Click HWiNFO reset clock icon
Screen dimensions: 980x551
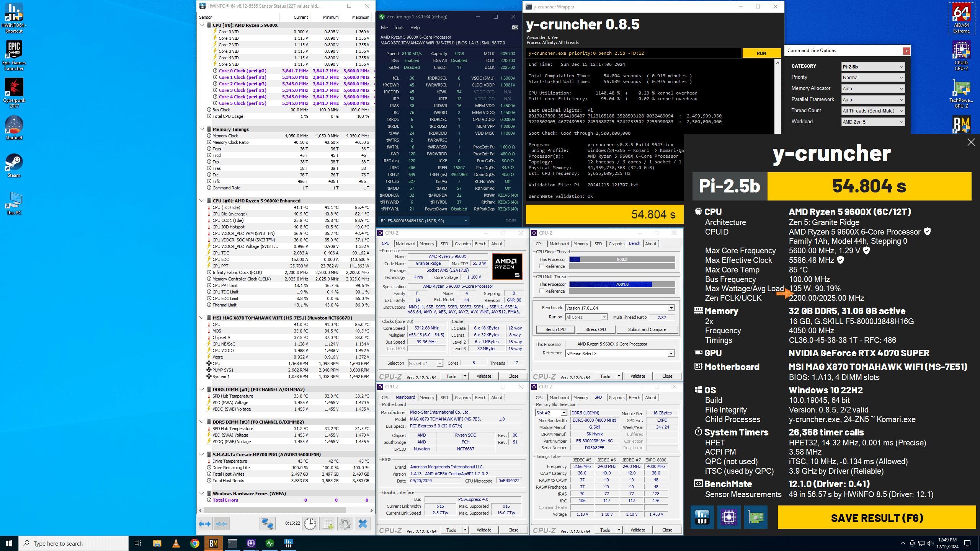pos(310,523)
